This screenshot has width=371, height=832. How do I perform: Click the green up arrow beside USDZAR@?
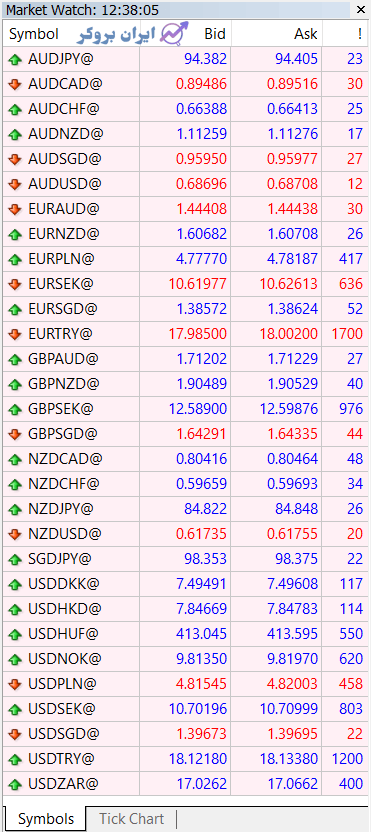[x=14, y=784]
